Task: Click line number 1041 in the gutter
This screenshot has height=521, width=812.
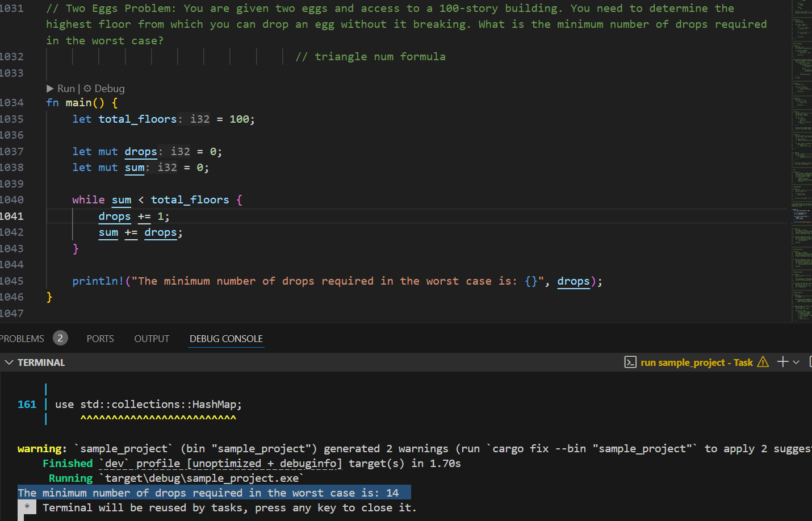Action: pos(12,216)
